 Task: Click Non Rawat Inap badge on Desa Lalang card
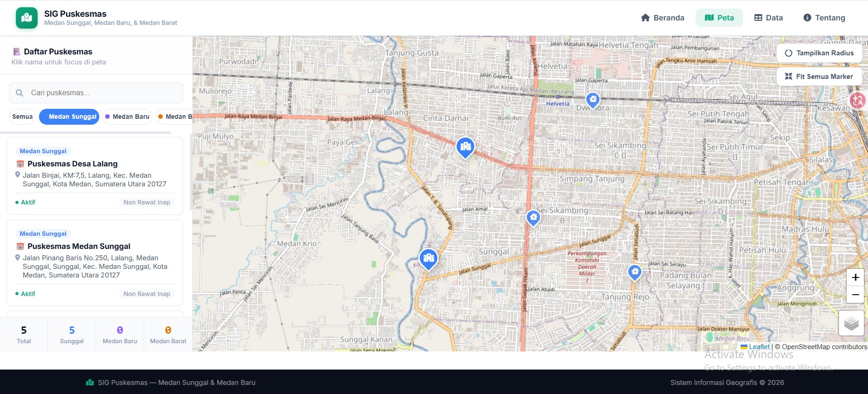[x=147, y=202]
